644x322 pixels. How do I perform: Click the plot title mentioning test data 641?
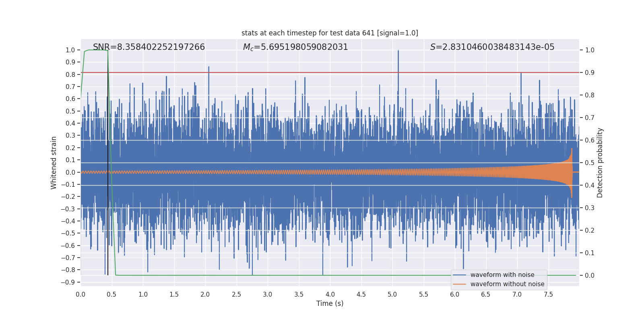coord(330,33)
